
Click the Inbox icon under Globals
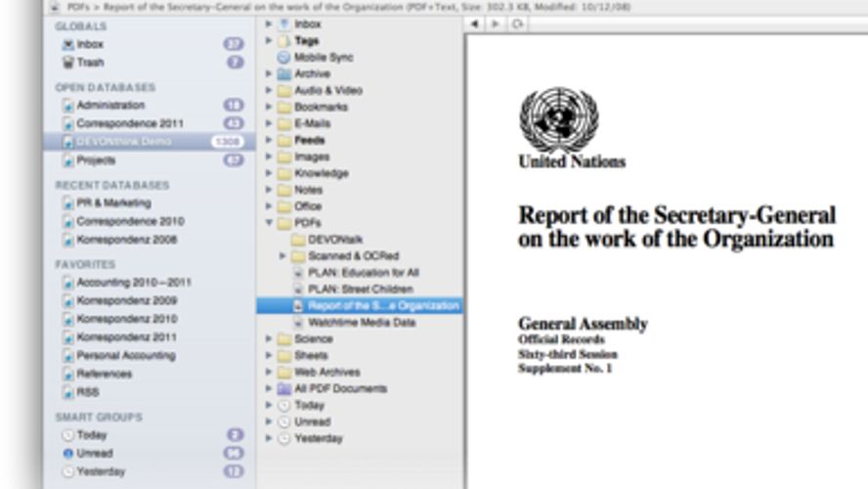(x=67, y=45)
